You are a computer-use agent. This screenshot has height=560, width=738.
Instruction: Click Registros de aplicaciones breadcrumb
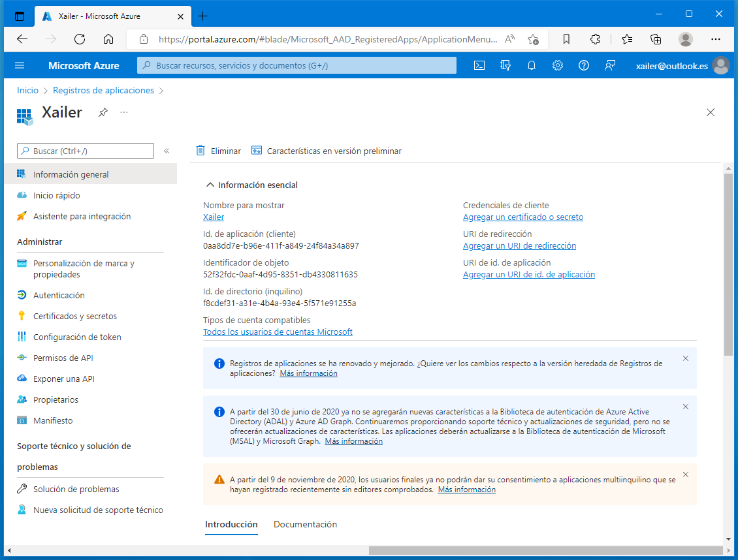tap(103, 90)
